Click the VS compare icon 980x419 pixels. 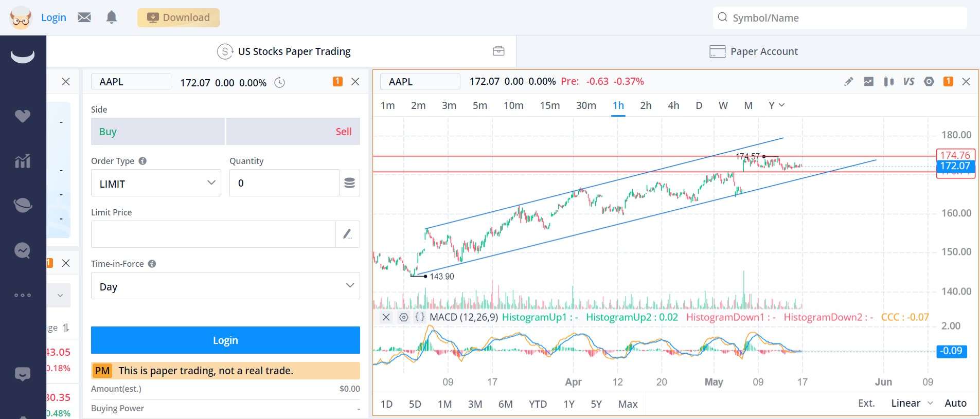[908, 81]
